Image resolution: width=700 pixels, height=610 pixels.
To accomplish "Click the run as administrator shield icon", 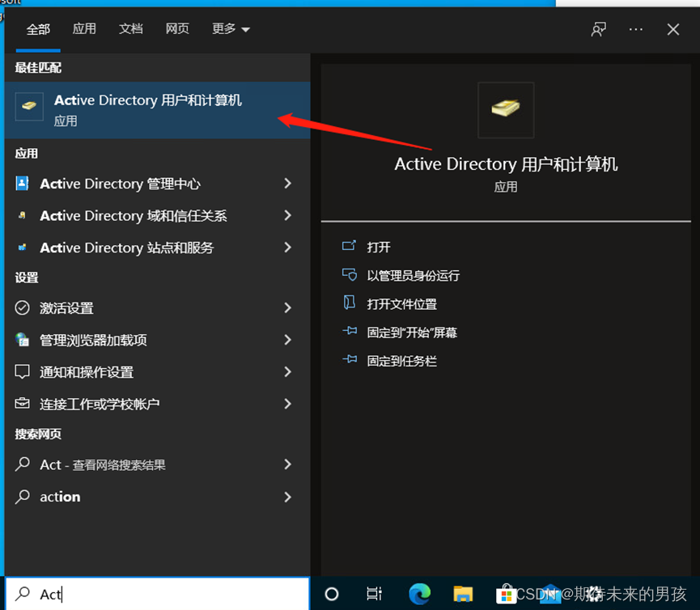I will [x=349, y=274].
